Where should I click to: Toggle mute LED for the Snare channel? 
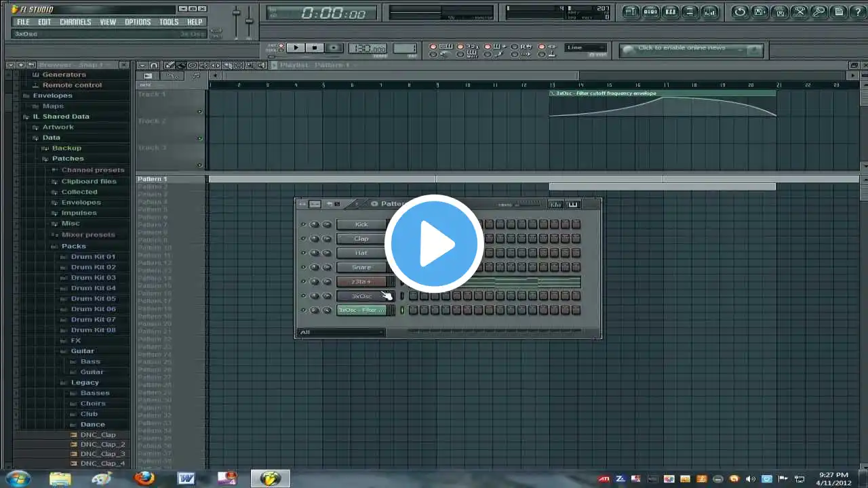click(303, 267)
